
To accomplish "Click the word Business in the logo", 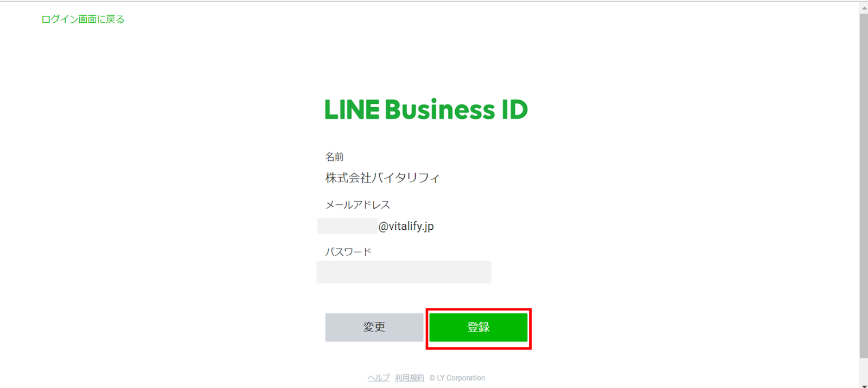I will 440,109.
